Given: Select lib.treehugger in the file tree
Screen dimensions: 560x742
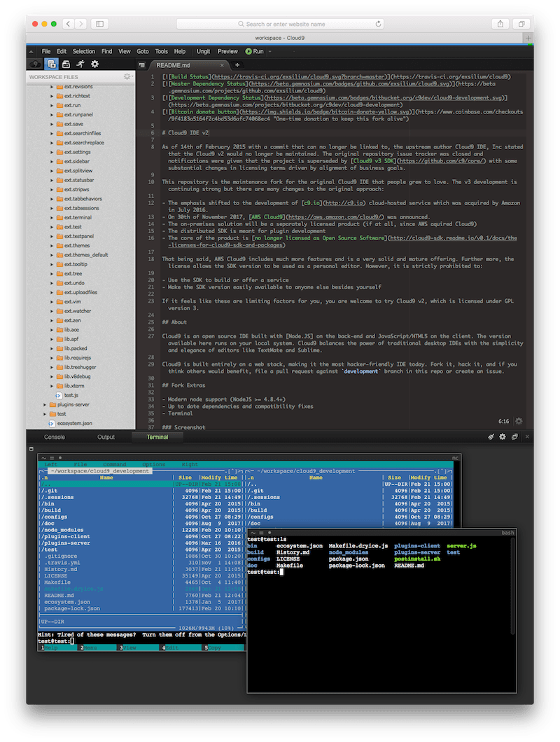Looking at the screenshot, I should tap(80, 367).
